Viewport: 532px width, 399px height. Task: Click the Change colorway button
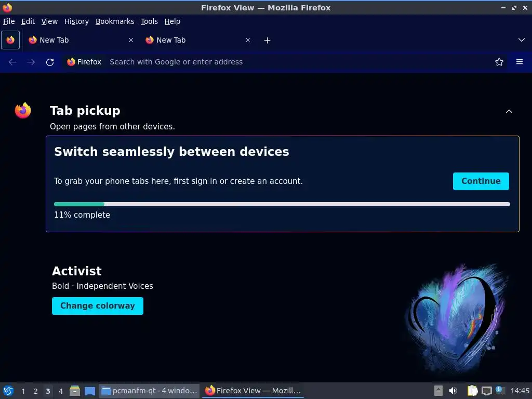point(98,306)
